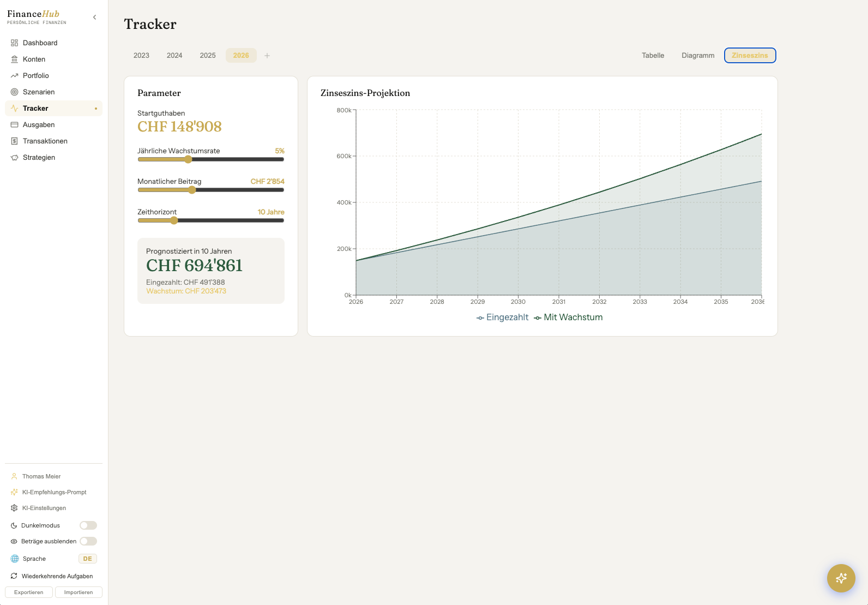Click the 2031 x-axis label
868x605 pixels.
tap(559, 302)
